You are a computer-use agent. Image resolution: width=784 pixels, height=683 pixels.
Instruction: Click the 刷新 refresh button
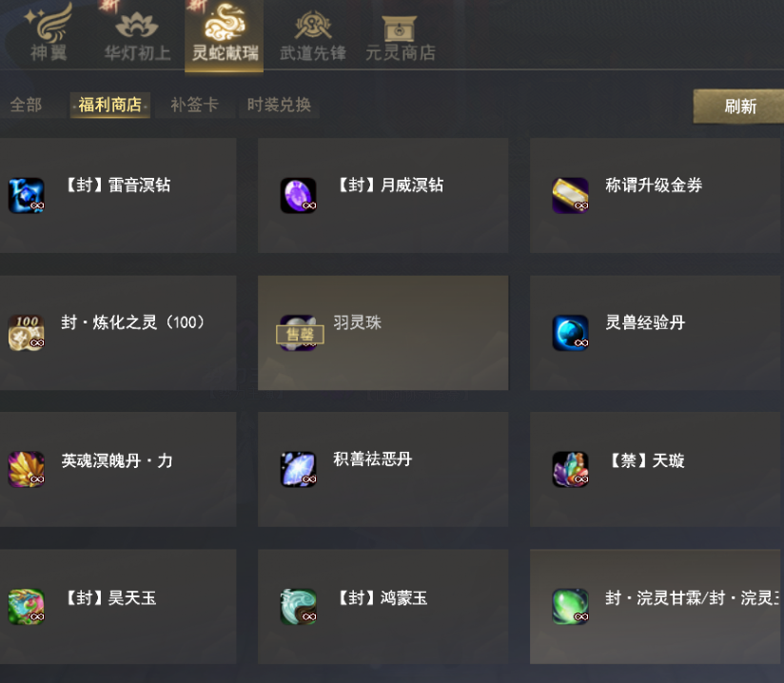tap(740, 106)
